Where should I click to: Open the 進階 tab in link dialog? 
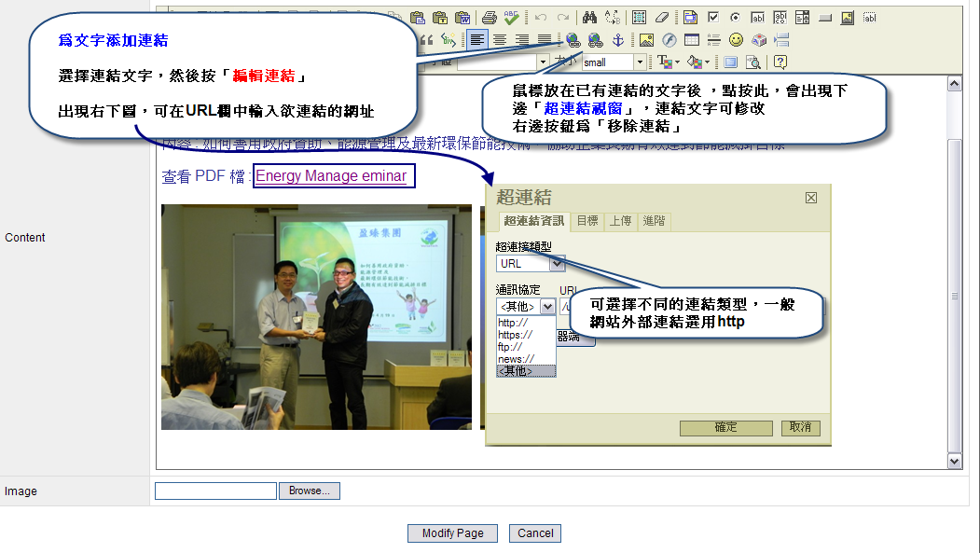(x=654, y=221)
